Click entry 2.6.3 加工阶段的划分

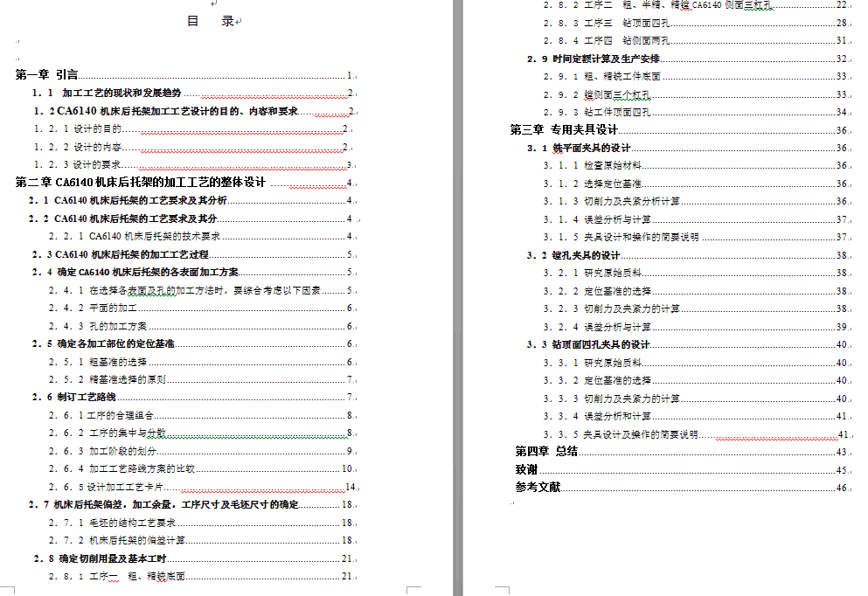(x=202, y=451)
